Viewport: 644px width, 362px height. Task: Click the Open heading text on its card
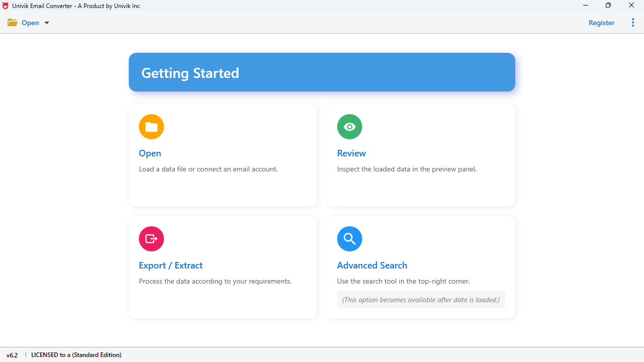coord(150,153)
